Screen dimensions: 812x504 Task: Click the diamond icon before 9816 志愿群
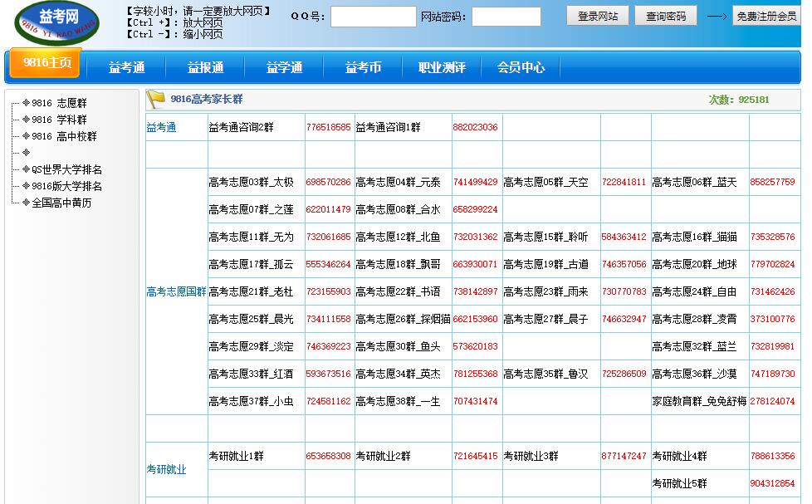click(26, 103)
